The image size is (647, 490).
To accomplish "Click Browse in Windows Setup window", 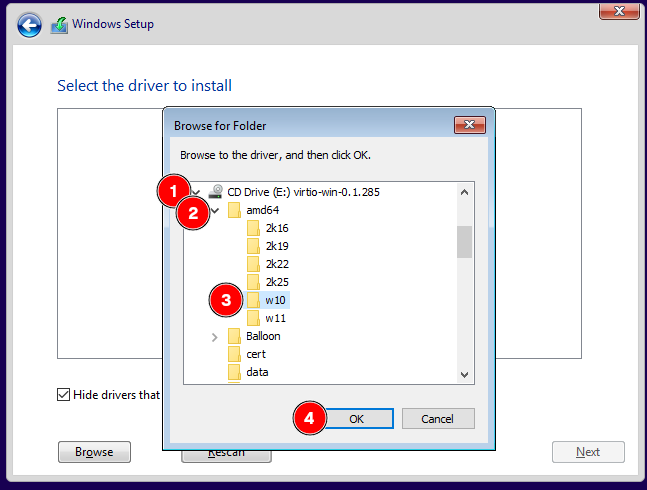I will click(x=94, y=452).
